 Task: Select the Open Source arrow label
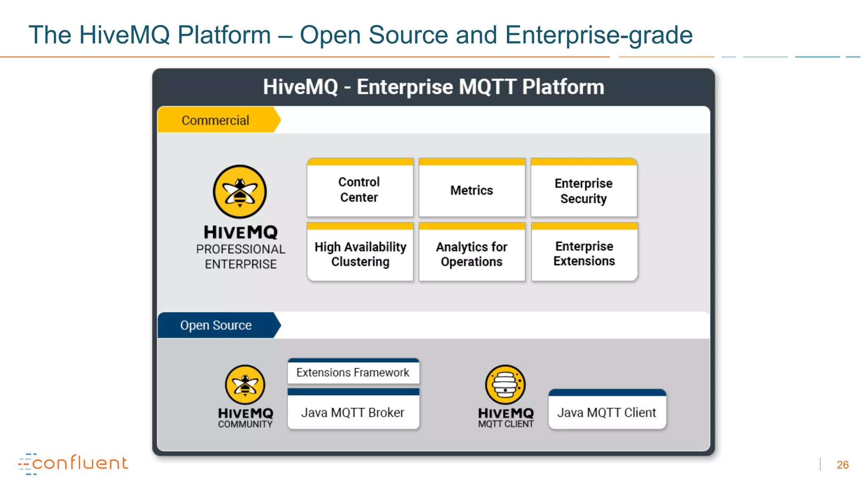pyautogui.click(x=216, y=325)
